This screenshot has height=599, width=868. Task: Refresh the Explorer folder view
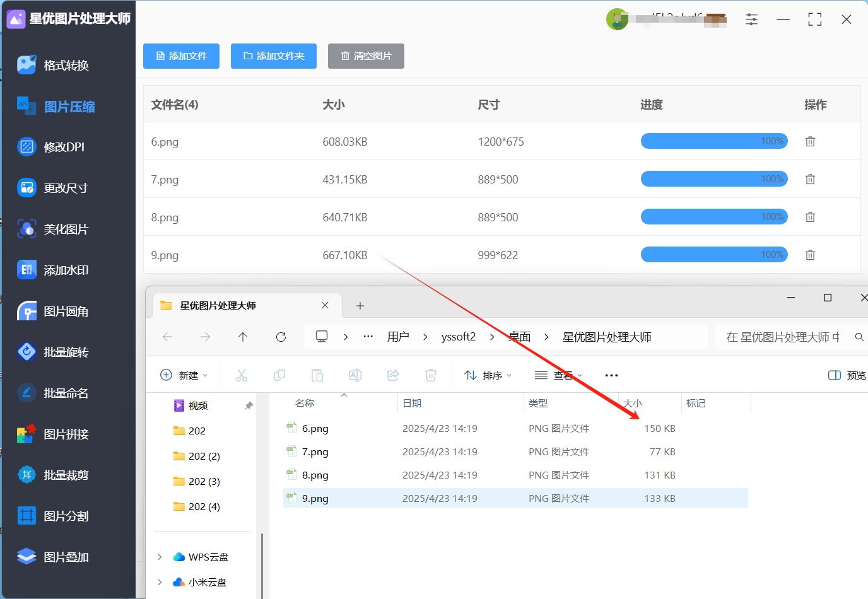point(281,337)
